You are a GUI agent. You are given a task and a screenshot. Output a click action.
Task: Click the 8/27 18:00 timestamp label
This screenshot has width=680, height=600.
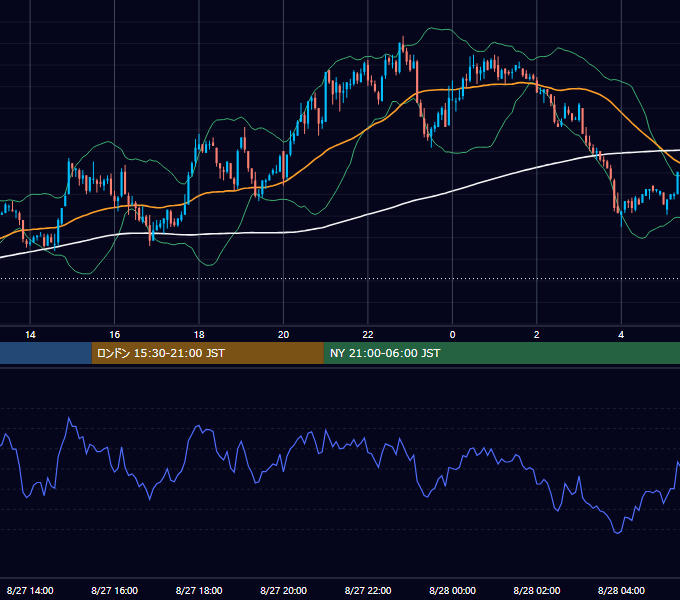click(x=199, y=590)
